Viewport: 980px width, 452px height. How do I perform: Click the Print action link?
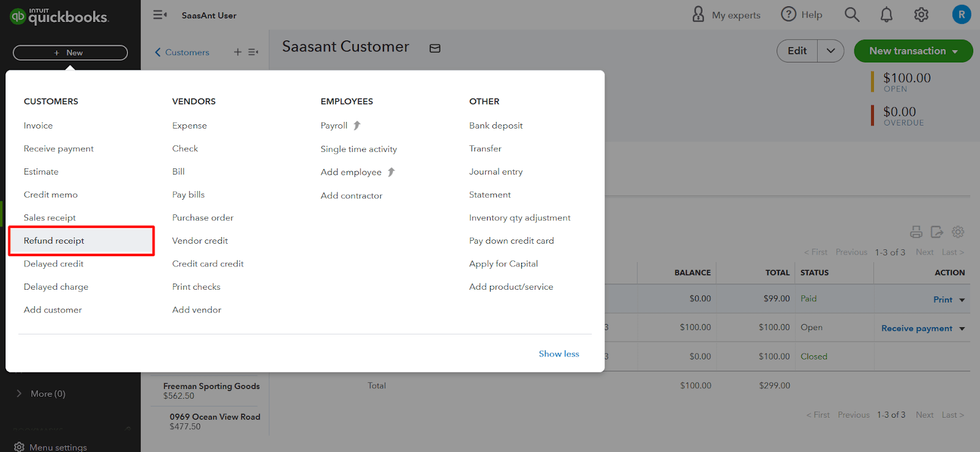click(943, 299)
